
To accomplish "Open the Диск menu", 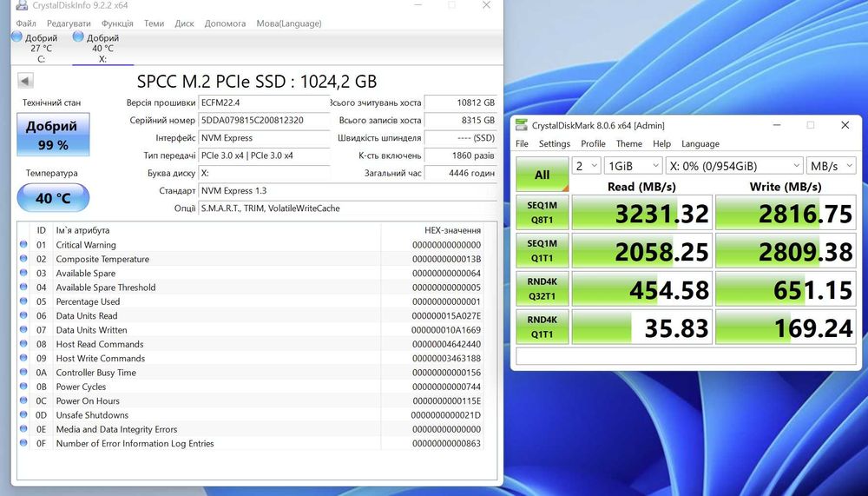I will (184, 23).
